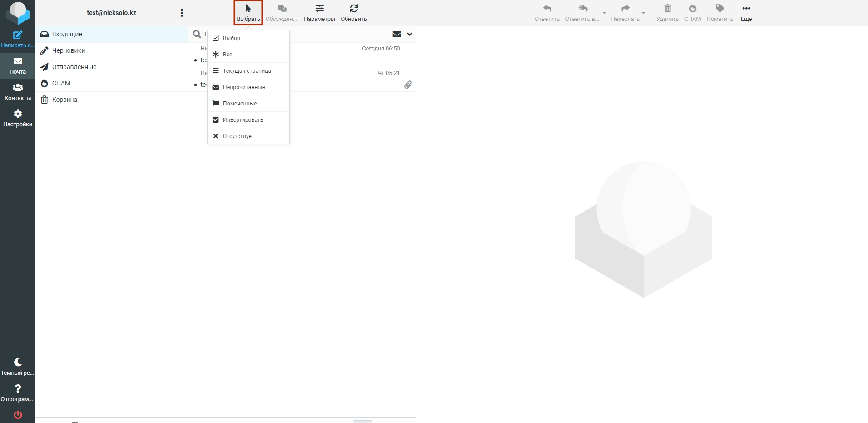Viewport: 868px width, 423px height.
Task: Click the red power logout icon
Action: coord(18,415)
